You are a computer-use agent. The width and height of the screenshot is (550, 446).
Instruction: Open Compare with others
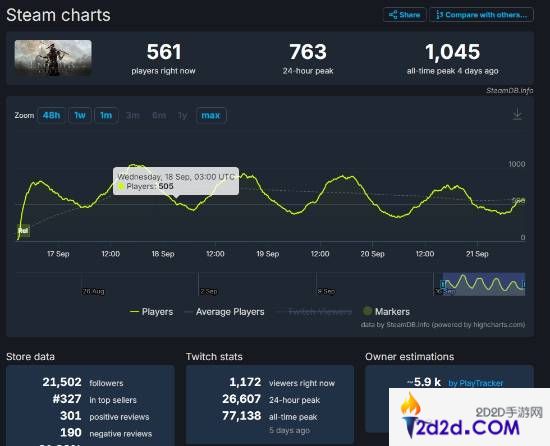pyautogui.click(x=481, y=15)
